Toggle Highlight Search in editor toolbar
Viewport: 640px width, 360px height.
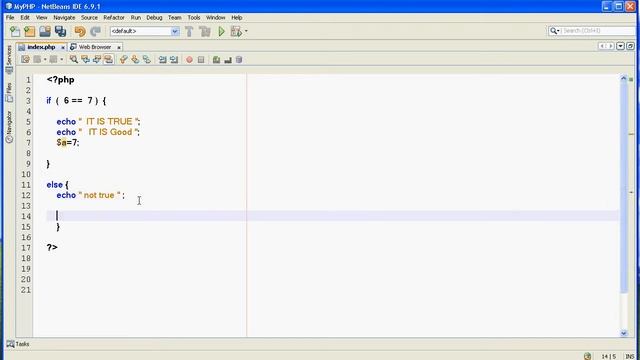coord(108,60)
